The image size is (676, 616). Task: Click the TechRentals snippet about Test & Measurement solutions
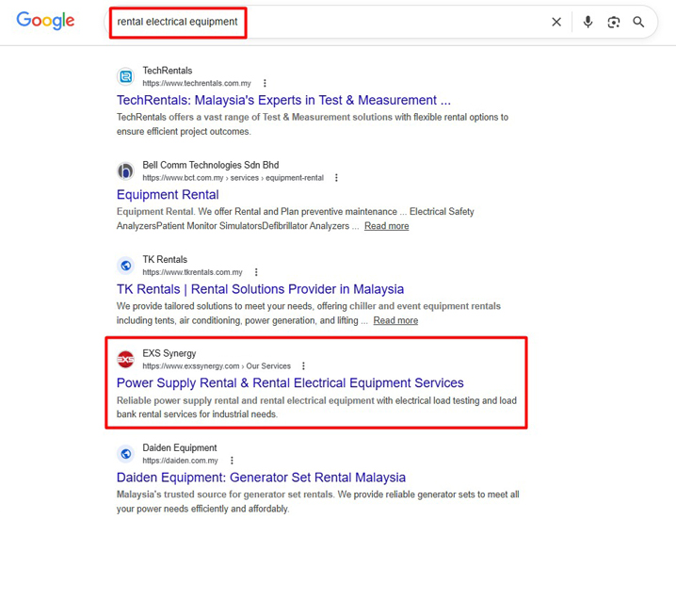point(313,124)
